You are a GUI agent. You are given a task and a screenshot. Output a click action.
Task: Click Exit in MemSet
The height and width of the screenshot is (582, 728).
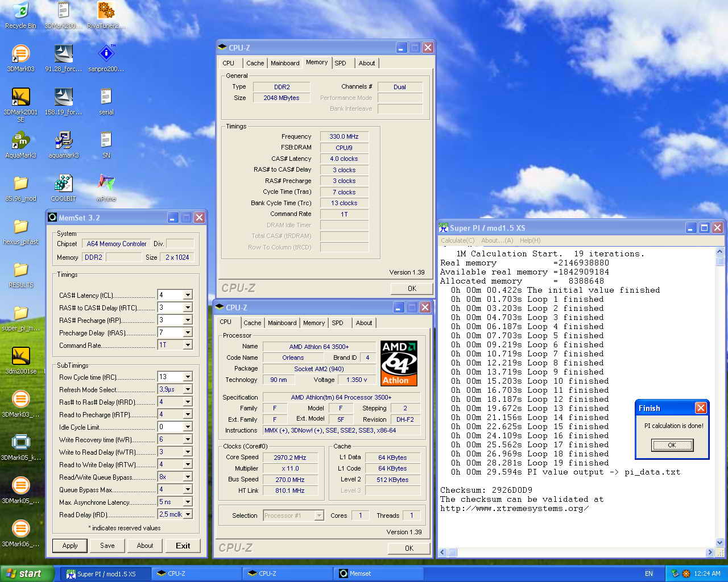click(x=183, y=546)
